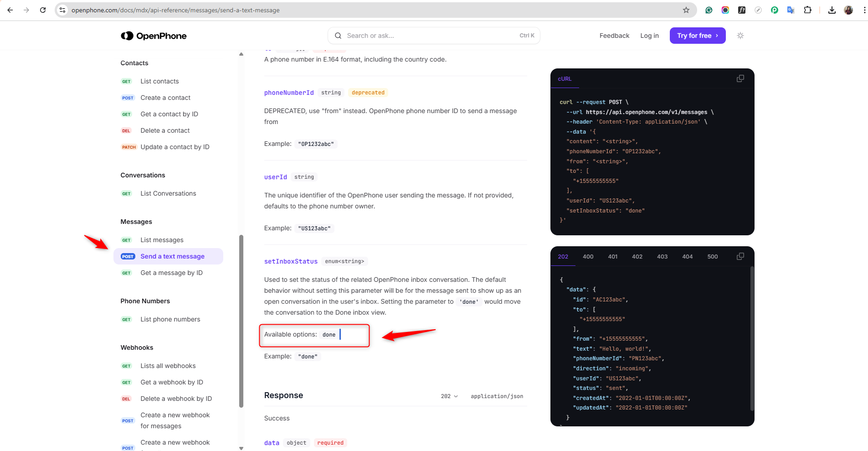This screenshot has height=451, width=868.
Task: Open Create a new webhook for messages
Action: 175,420
